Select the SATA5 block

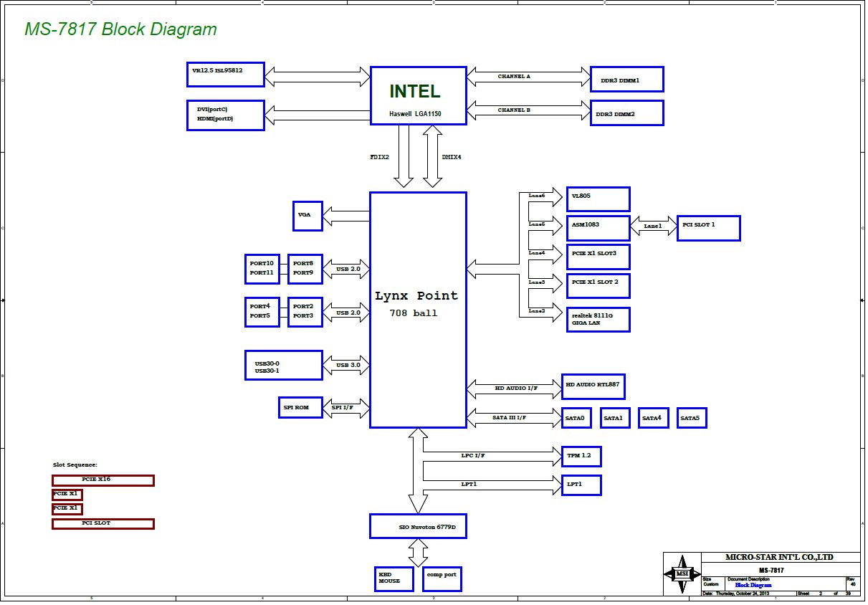point(692,418)
